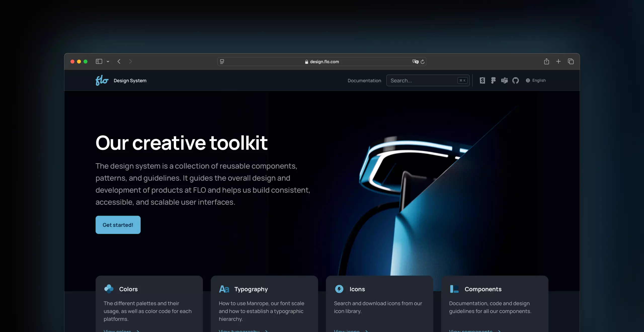This screenshot has width=644, height=332.
Task: Click the text "Search and download icons from our icon library."
Action: click(378, 307)
